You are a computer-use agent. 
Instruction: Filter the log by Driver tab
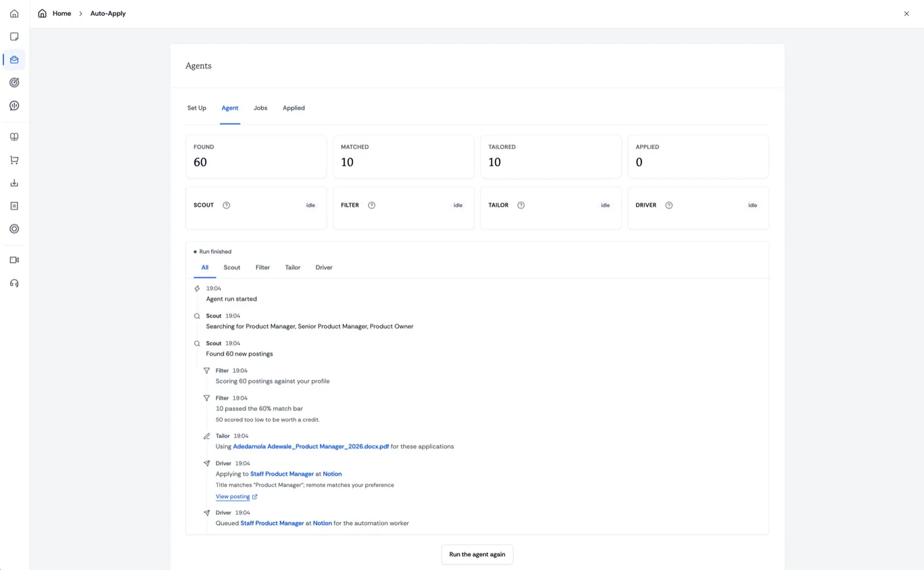[x=324, y=268]
